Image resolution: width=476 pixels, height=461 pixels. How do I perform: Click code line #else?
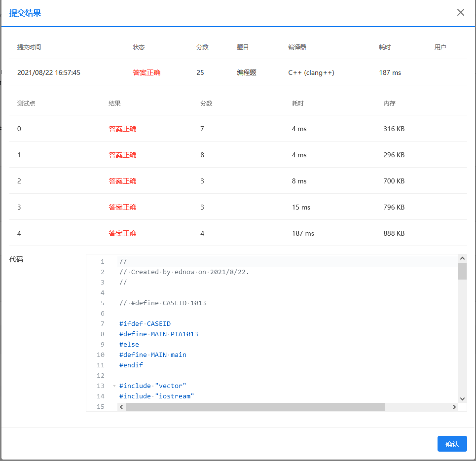click(x=129, y=344)
